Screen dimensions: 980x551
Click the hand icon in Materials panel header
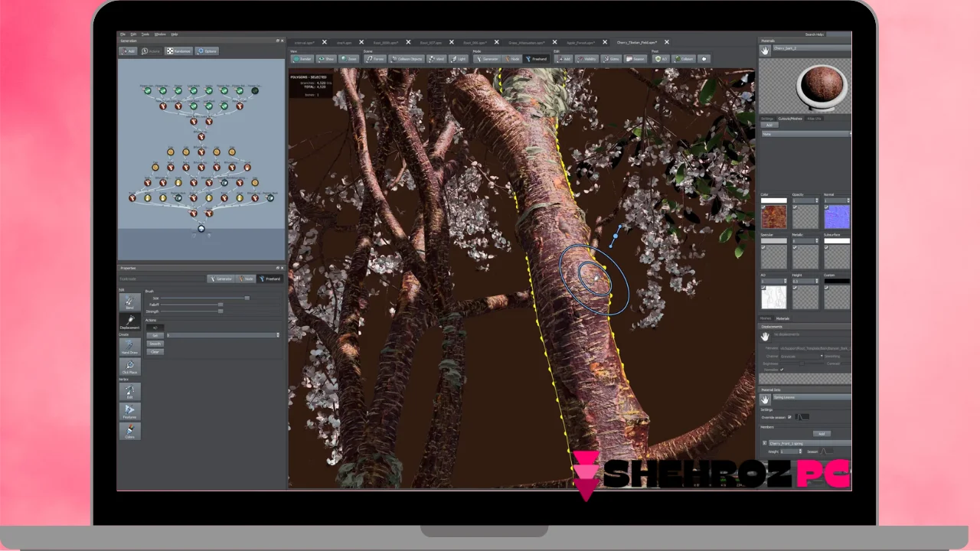(765, 51)
